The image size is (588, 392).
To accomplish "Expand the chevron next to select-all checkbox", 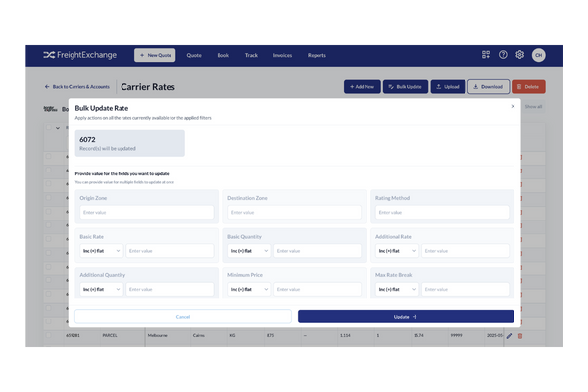I will (x=58, y=128).
